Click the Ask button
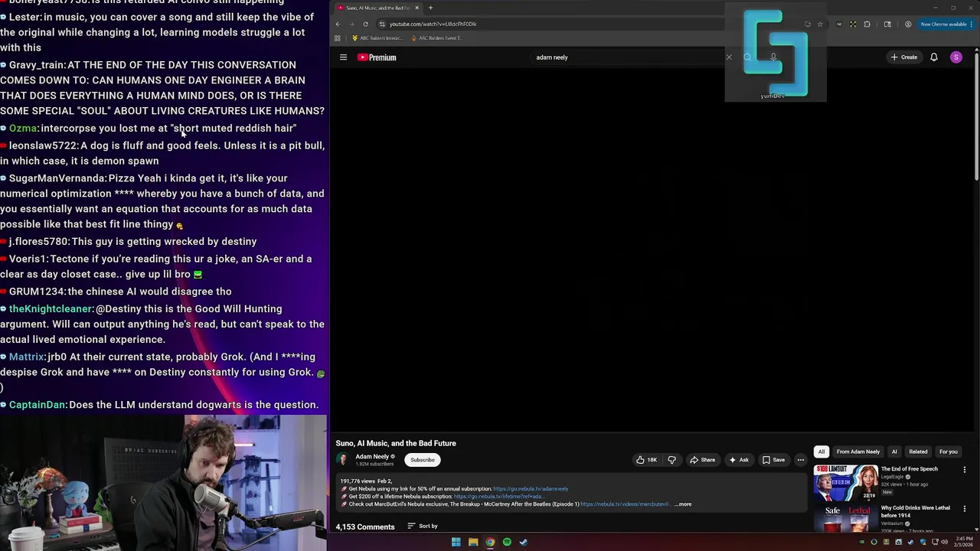 coord(739,460)
